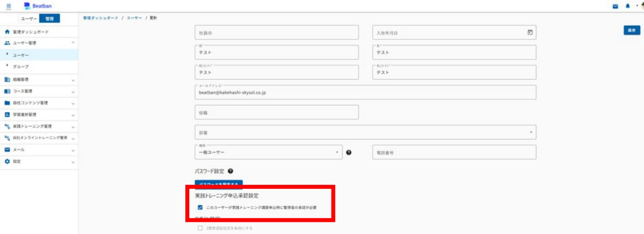The image size is (644, 234).
Task: Expand the 自社コンテンツ管理 section
Action: 73,103
